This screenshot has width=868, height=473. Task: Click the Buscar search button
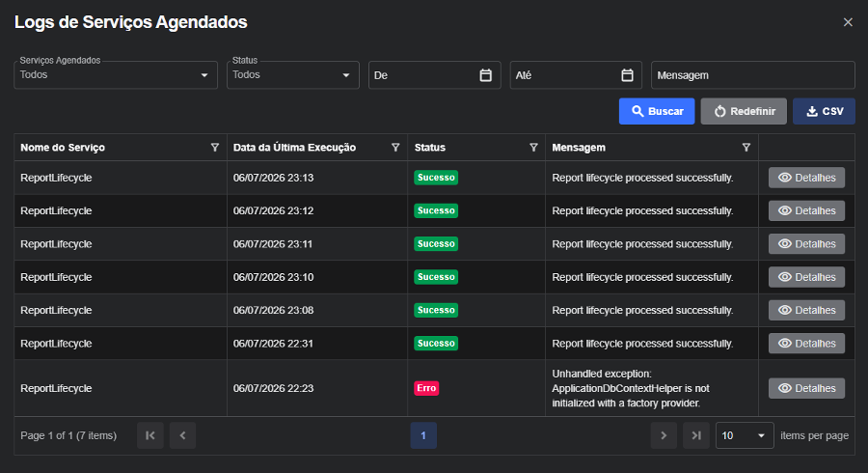657,111
